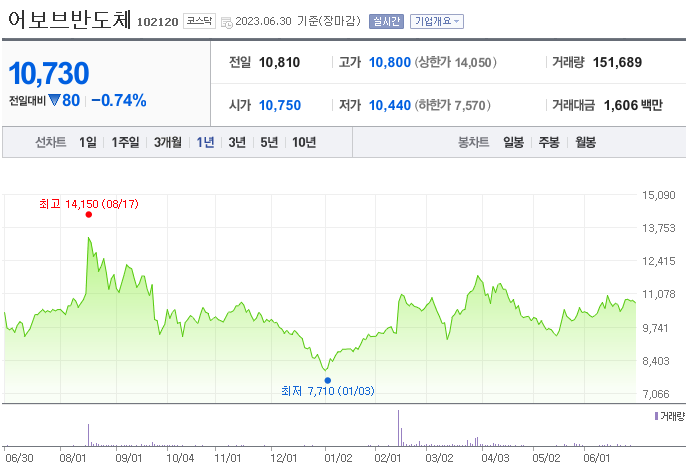
Task: Click the 어보브반도체 stock name heading
Action: pos(70,19)
